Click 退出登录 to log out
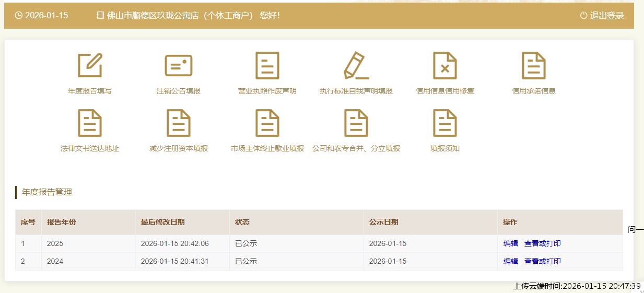This screenshot has height=293, width=644. tap(602, 16)
